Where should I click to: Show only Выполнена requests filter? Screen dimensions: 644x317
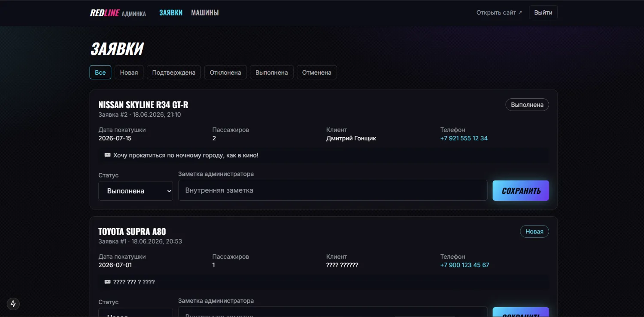[272, 72]
